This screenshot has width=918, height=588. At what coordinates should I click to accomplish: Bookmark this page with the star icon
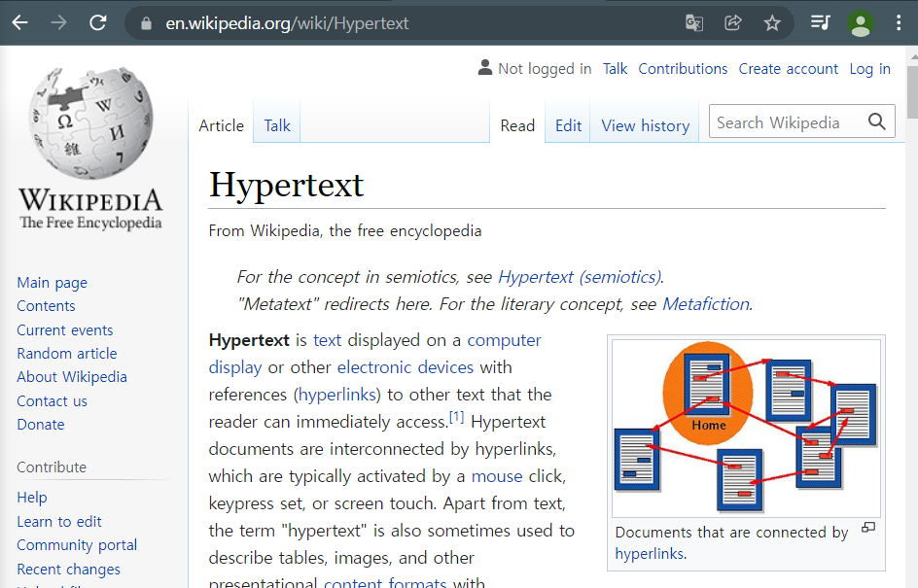772,23
